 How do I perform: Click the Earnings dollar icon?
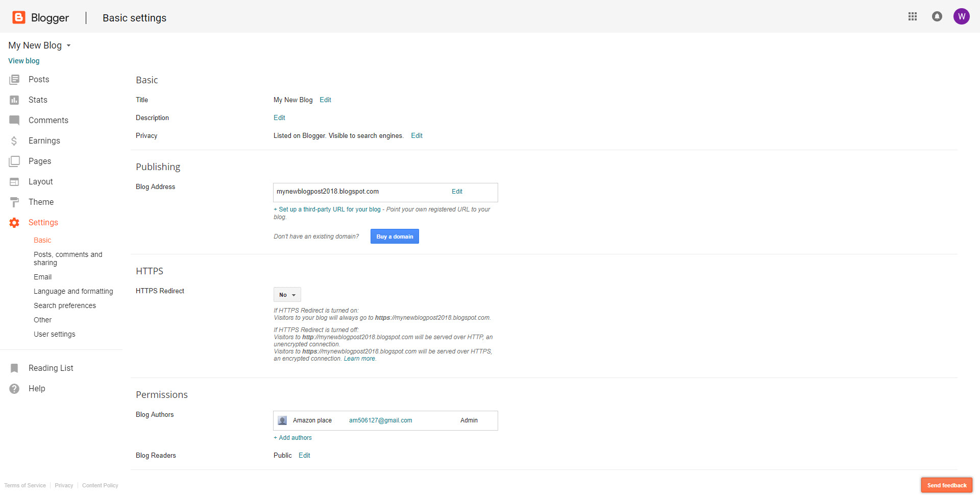point(14,141)
